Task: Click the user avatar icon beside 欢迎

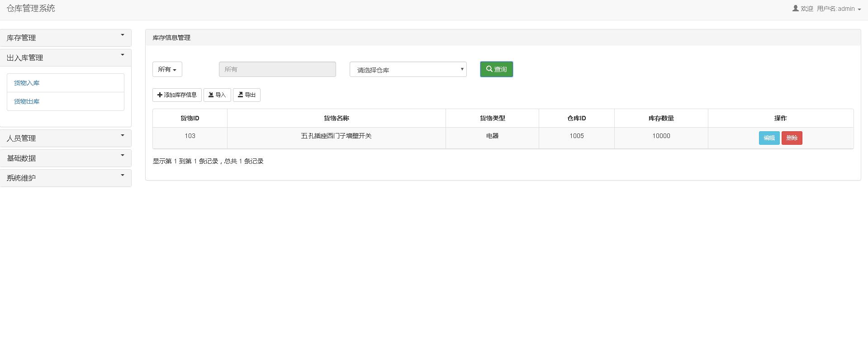Action: (795, 9)
